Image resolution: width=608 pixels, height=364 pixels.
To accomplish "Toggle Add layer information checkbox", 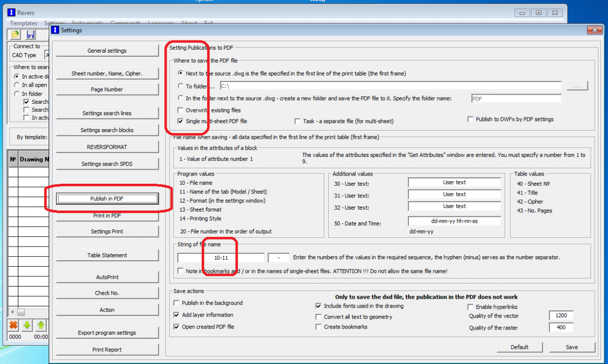I will point(177,315).
